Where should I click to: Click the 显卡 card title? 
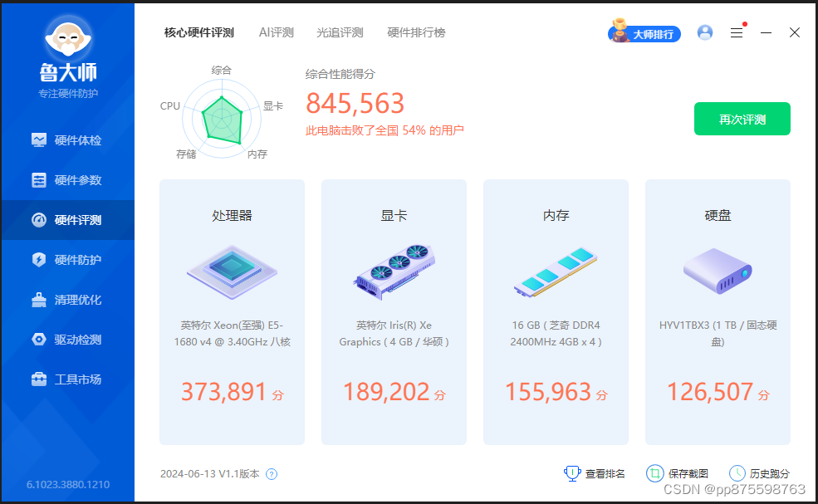tap(394, 216)
